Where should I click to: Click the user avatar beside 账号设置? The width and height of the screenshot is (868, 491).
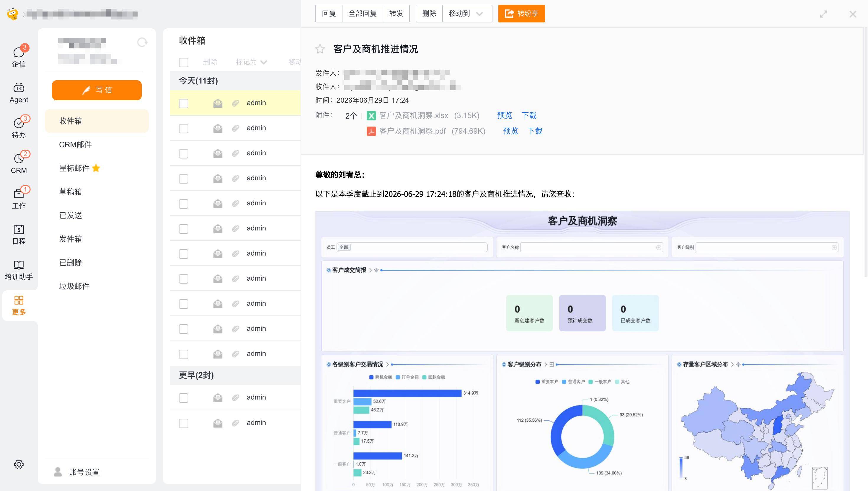58,472
